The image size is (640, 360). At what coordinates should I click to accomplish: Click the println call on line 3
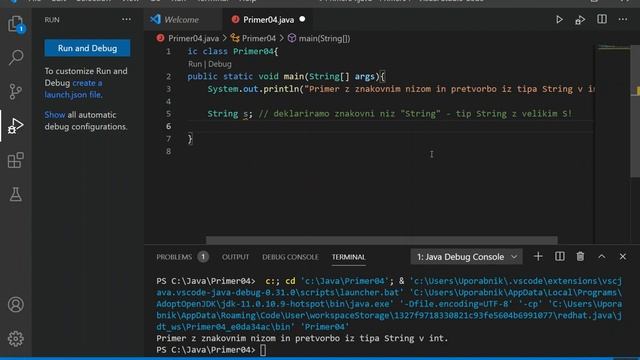[281, 89]
